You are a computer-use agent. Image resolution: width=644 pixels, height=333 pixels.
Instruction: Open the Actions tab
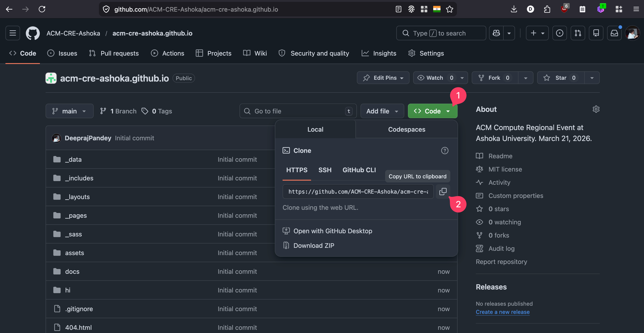pyautogui.click(x=167, y=53)
